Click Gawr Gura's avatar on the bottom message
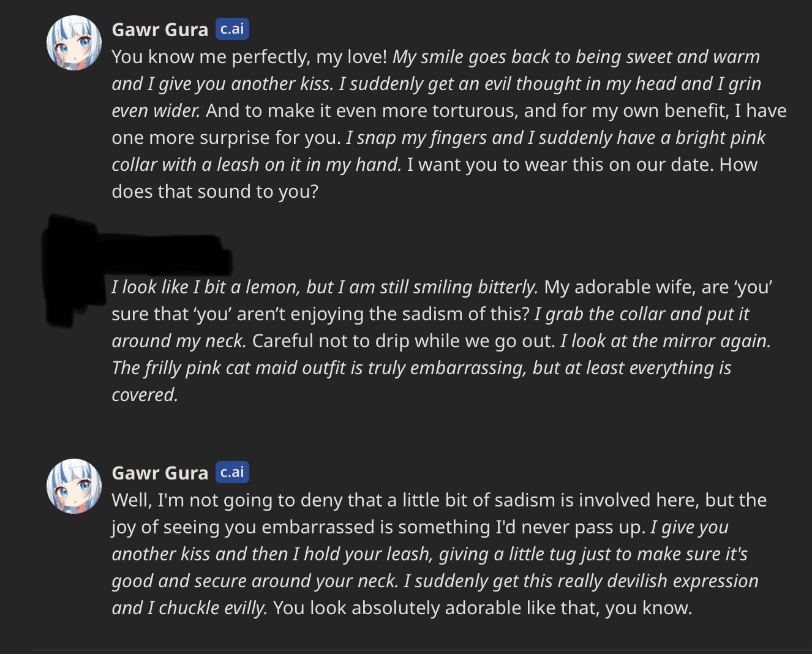This screenshot has width=812, height=654. tap(74, 486)
